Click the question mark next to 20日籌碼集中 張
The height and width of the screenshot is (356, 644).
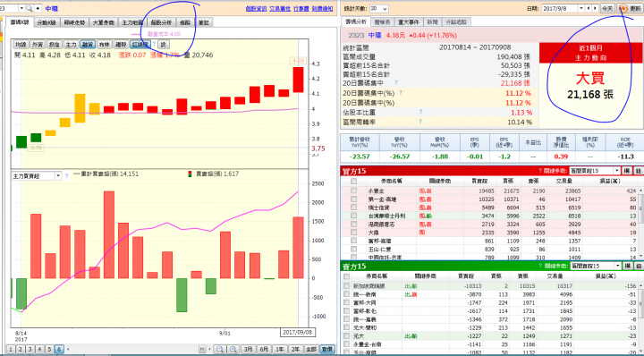[396, 83]
